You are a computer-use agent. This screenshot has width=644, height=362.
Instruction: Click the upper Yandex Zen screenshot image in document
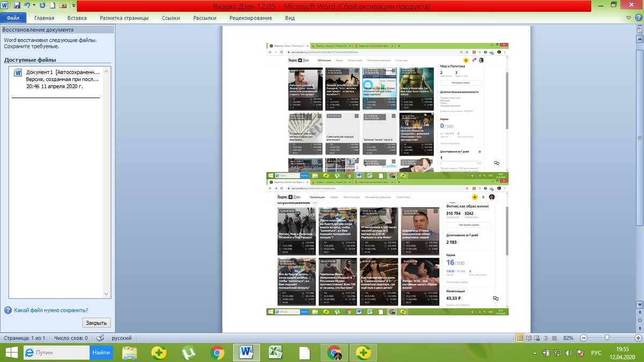387,111
